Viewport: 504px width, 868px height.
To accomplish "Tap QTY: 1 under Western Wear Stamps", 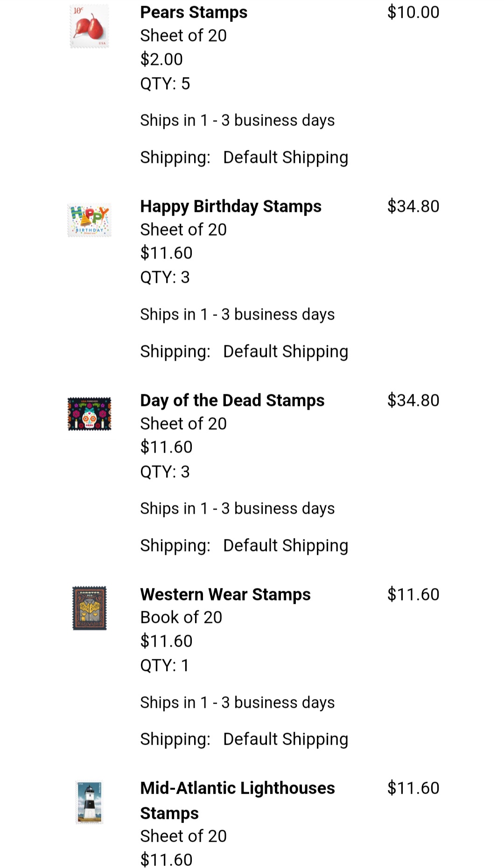I will [x=164, y=666].
